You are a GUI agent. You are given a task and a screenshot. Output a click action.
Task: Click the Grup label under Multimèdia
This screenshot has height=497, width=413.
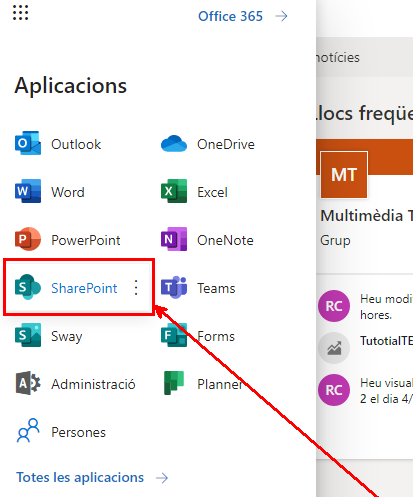coord(335,240)
